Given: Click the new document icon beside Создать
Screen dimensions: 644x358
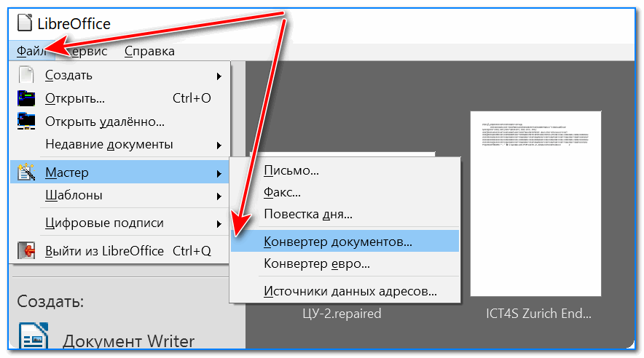Looking at the screenshot, I should [x=26, y=75].
